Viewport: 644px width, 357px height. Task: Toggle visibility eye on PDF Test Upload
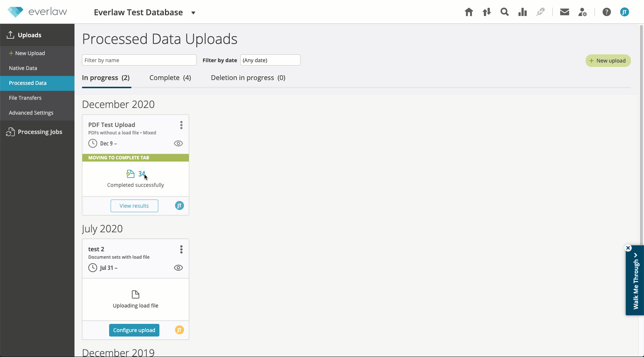point(178,143)
